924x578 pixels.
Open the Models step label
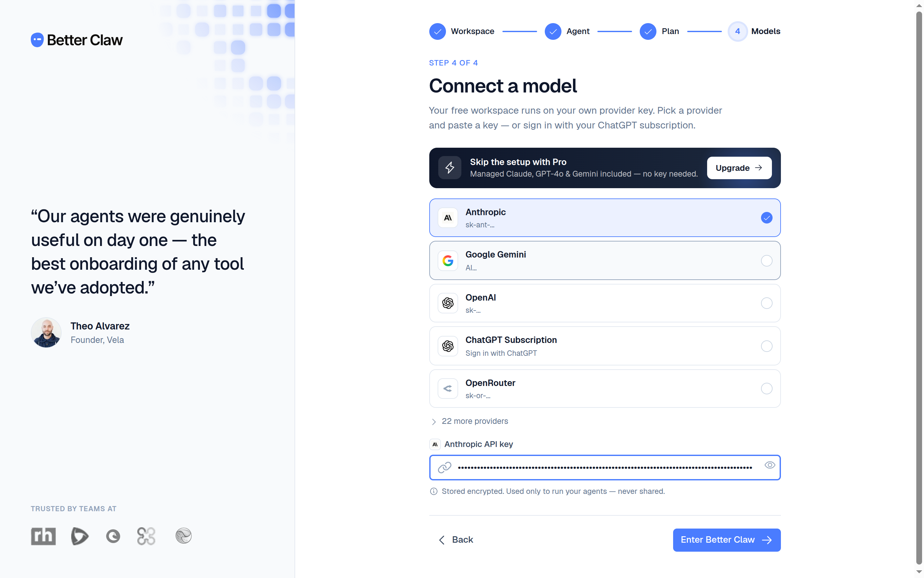pyautogui.click(x=766, y=31)
